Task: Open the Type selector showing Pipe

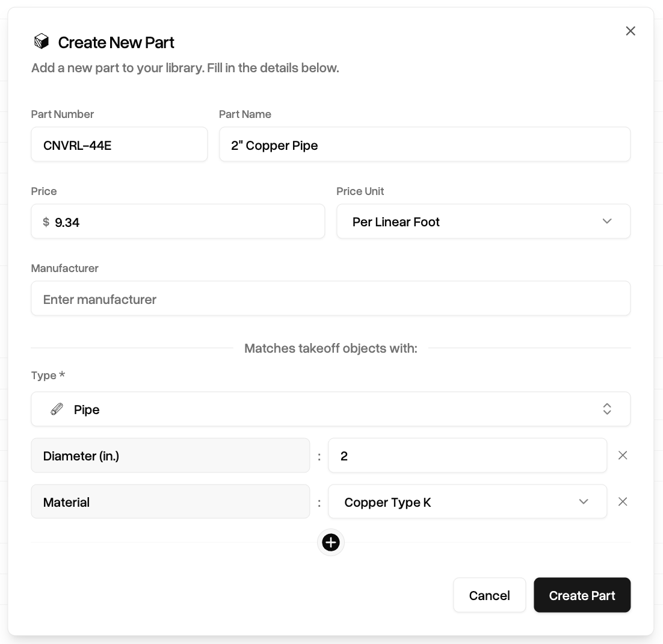Action: [331, 409]
